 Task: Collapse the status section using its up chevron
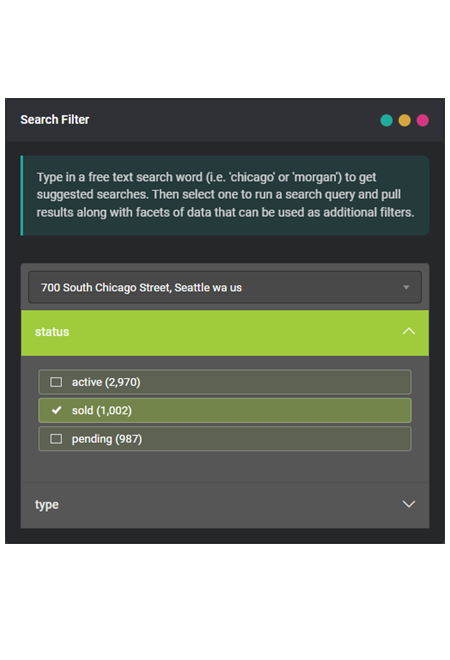tap(408, 332)
